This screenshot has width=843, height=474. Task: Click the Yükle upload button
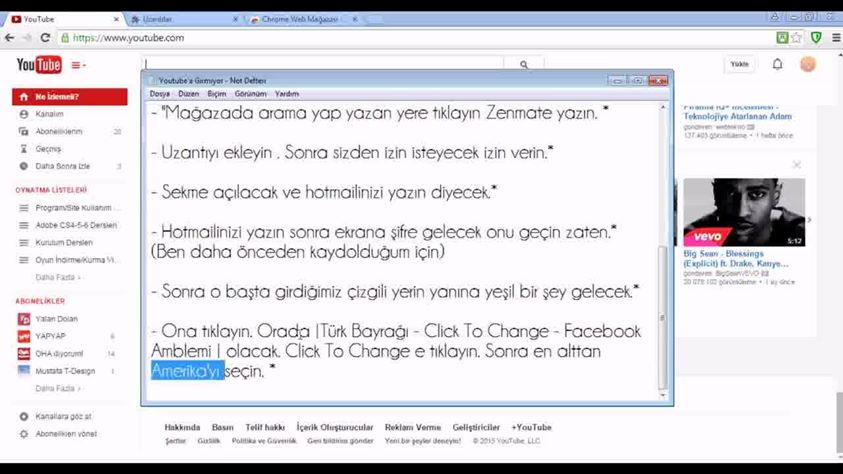739,64
